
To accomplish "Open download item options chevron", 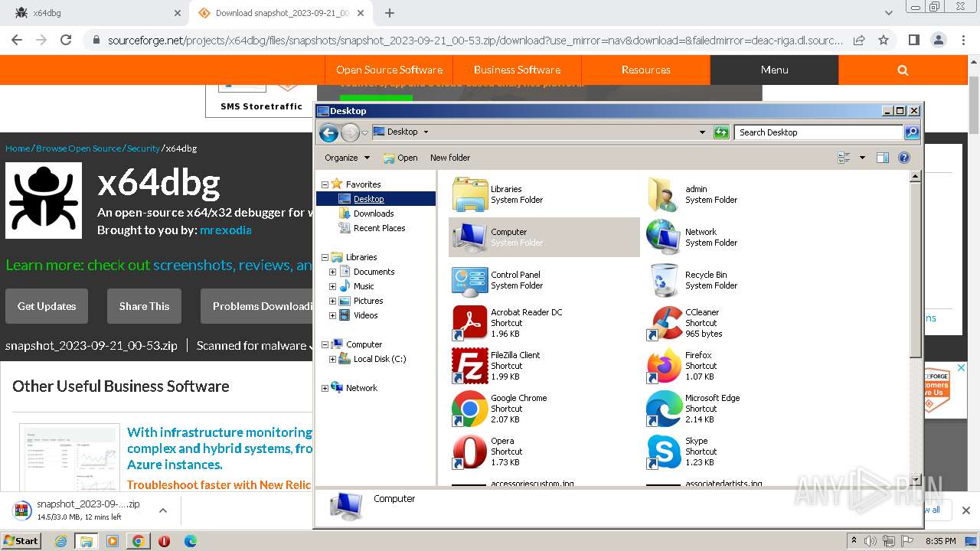I will [163, 510].
